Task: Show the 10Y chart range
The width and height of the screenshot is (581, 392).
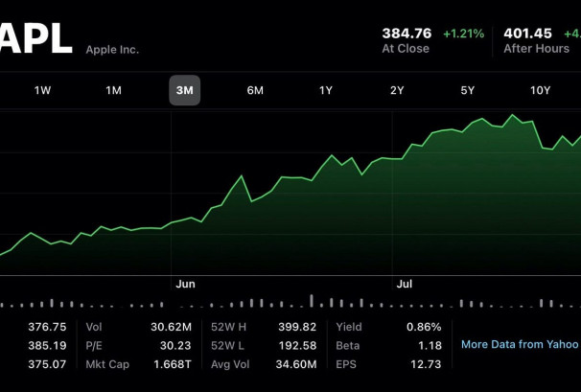Action: pyautogui.click(x=540, y=90)
